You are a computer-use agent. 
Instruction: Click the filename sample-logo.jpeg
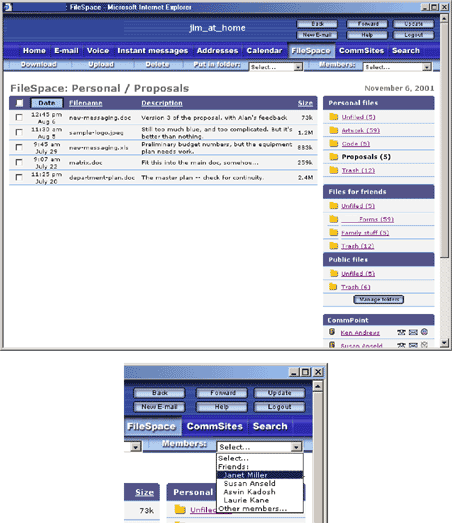coord(96,133)
